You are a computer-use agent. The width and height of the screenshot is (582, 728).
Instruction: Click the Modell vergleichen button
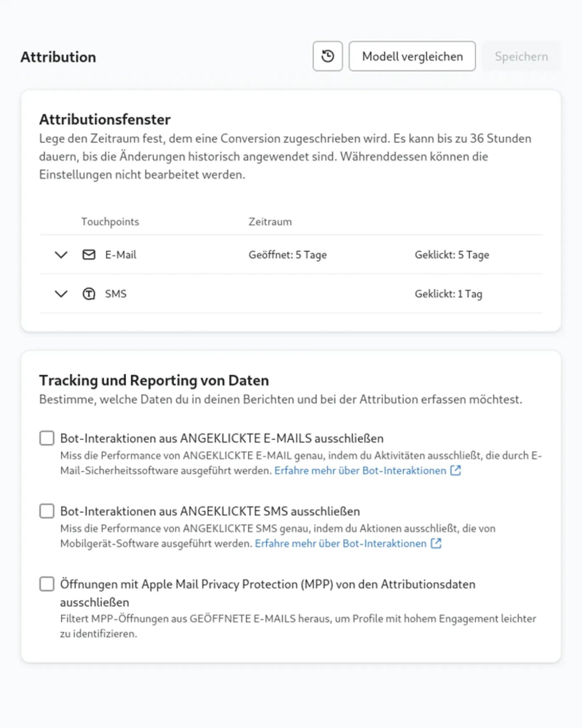point(412,56)
